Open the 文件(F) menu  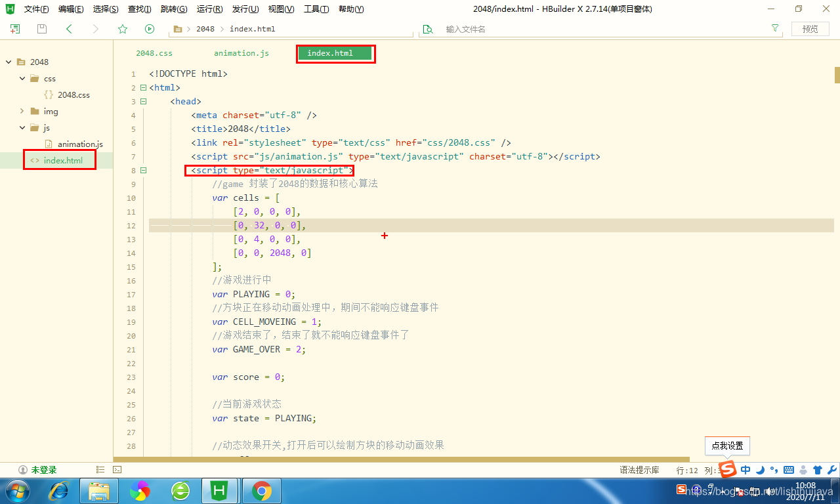coord(36,9)
